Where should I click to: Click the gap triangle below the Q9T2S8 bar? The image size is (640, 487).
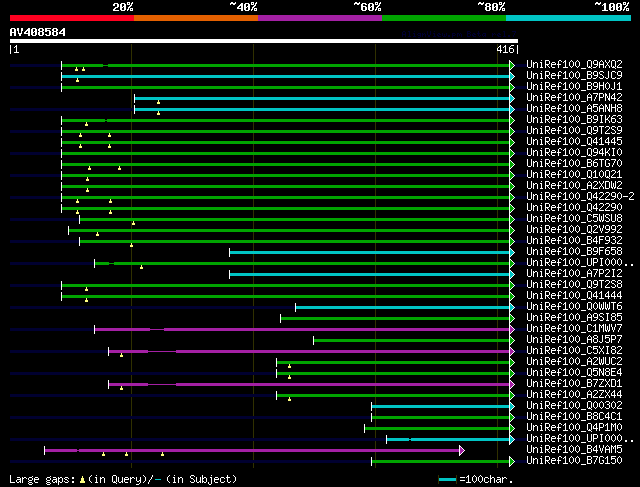coord(86,289)
